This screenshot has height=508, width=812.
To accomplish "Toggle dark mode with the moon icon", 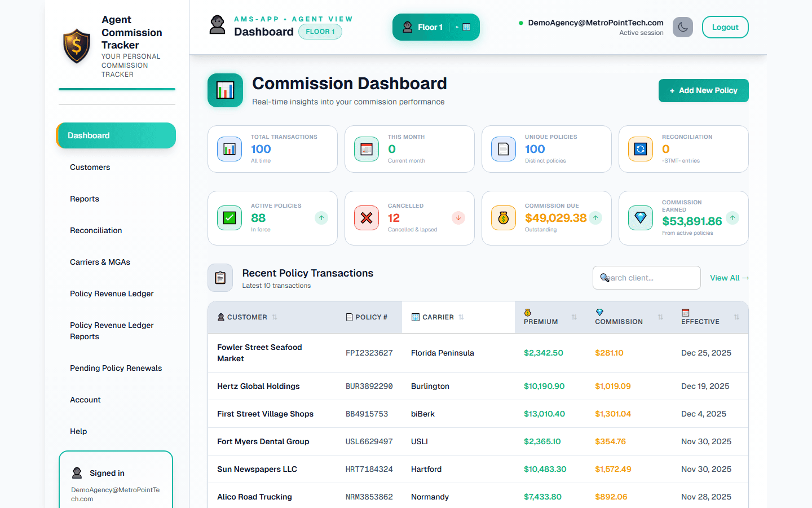I will tap(682, 27).
